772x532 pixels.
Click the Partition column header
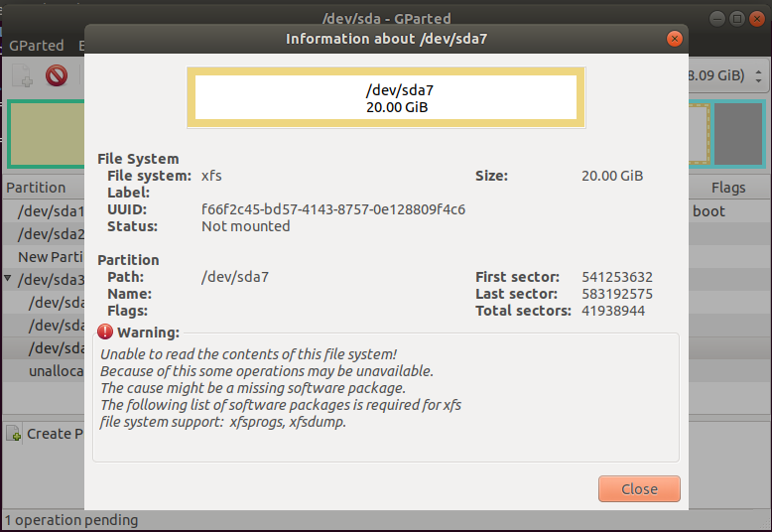(37, 188)
